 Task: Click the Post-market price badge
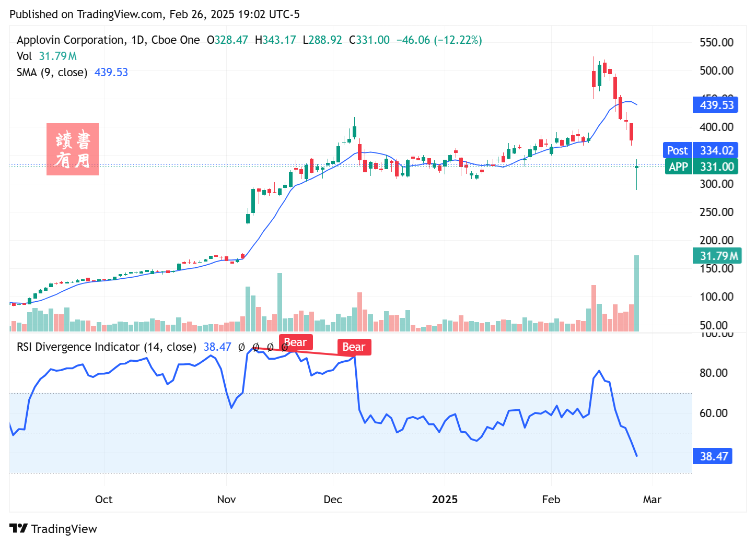(x=701, y=150)
